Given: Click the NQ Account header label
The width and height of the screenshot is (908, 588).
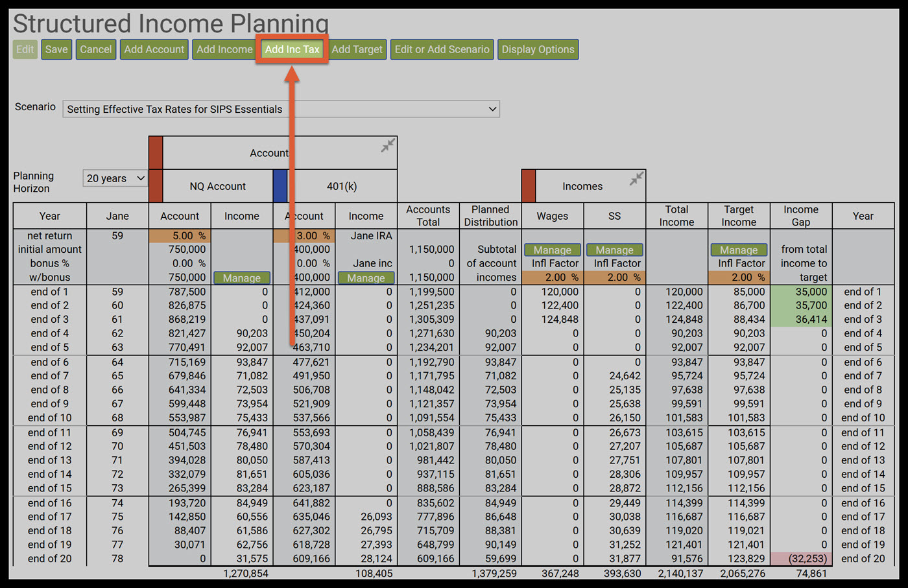Looking at the screenshot, I should [218, 186].
